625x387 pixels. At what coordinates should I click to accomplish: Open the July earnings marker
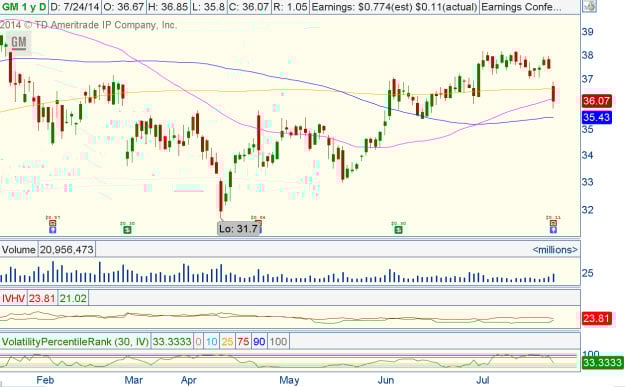coord(553,223)
